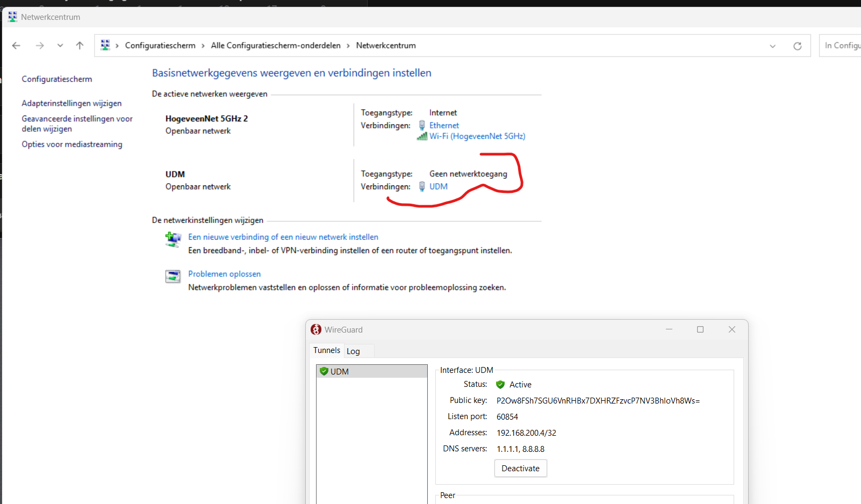The height and width of the screenshot is (504, 861).
Task: Open Wi-Fi (HogeveenNet 5GHz) connection status
Action: [x=477, y=136]
